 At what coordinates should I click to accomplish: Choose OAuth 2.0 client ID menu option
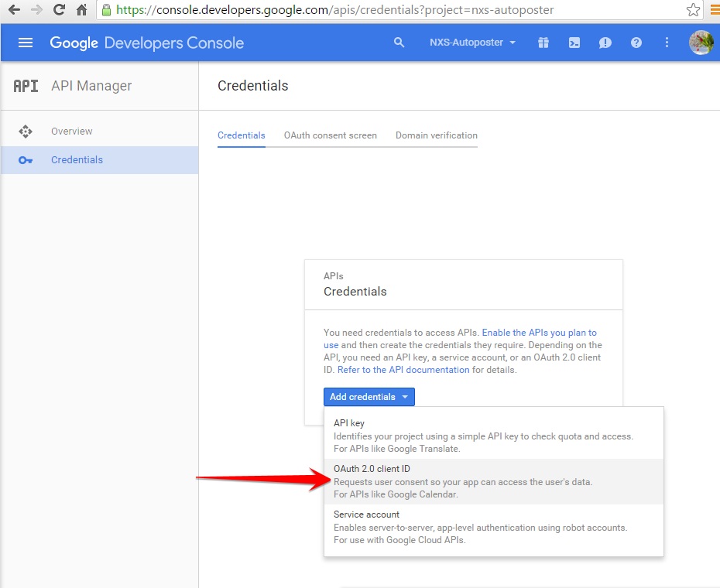pos(494,481)
